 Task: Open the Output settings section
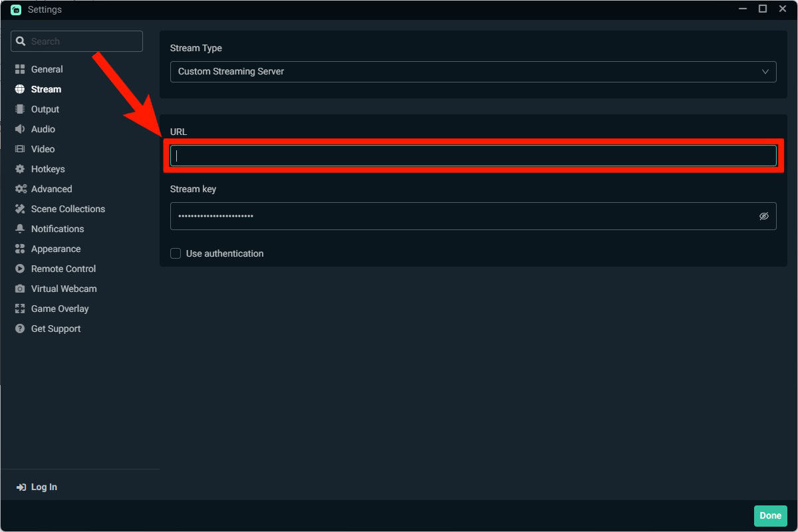click(45, 108)
